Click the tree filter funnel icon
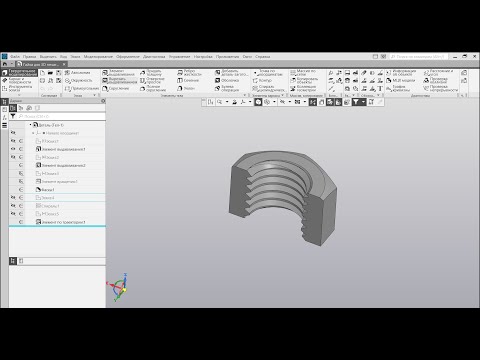 pos(13,116)
